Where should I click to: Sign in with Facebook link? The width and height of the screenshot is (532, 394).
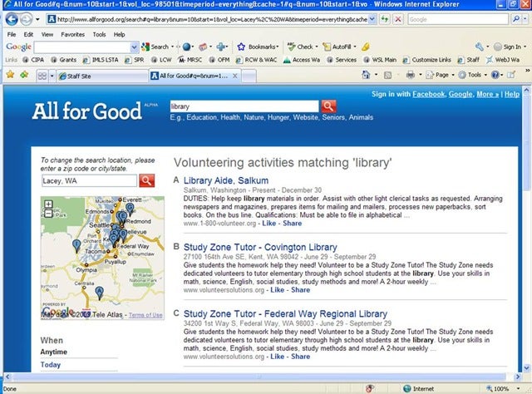[429, 94]
